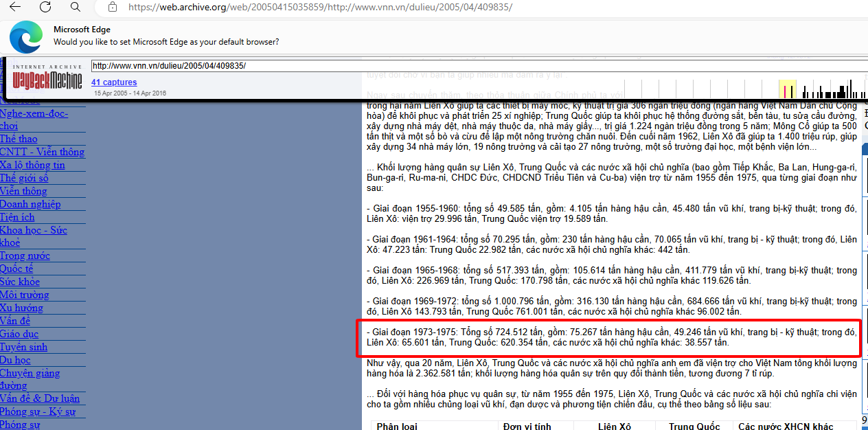Select the highlighted capture in timeline
Viewport: 868px width, 430px height.
787,90
